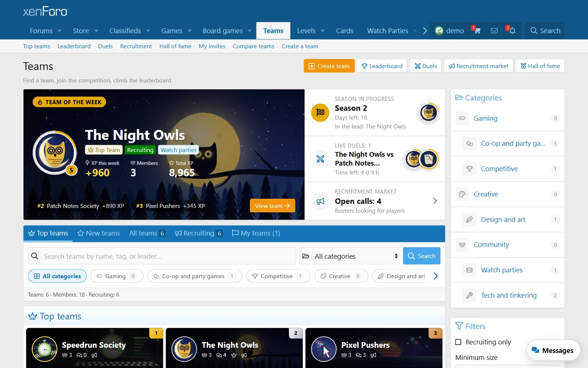This screenshot has height=368, width=588.
Task: Toggle the Recruiting only checkbox
Action: pos(458,342)
